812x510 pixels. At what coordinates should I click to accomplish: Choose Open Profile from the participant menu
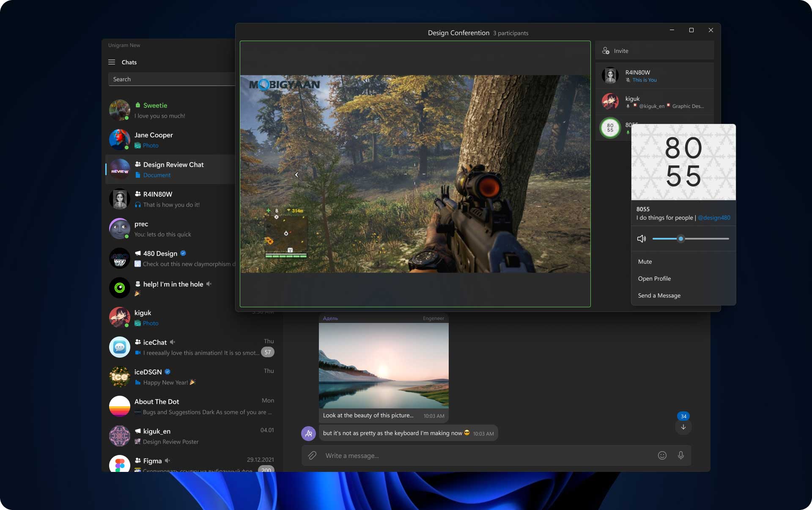[x=683, y=278]
